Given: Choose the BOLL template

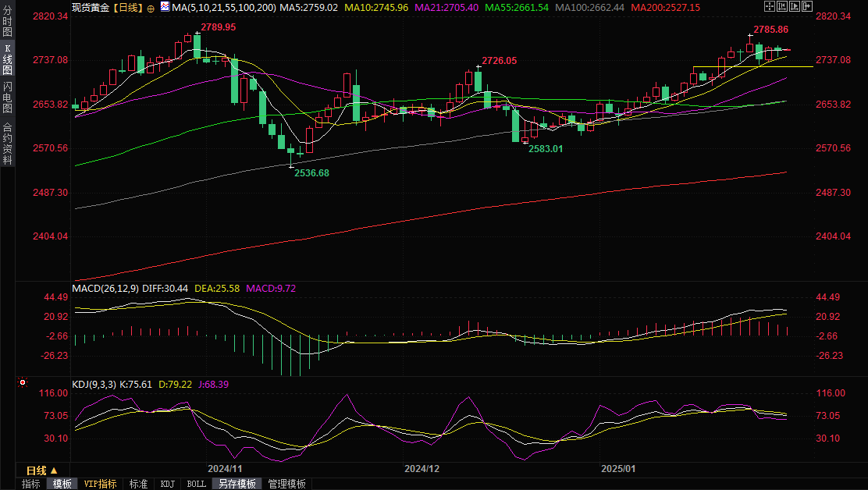Looking at the screenshot, I should click(x=196, y=484).
